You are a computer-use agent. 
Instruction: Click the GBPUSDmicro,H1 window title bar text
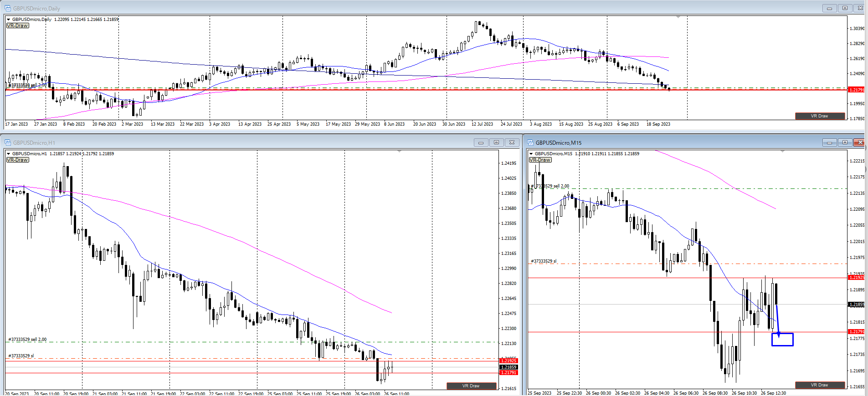point(34,143)
